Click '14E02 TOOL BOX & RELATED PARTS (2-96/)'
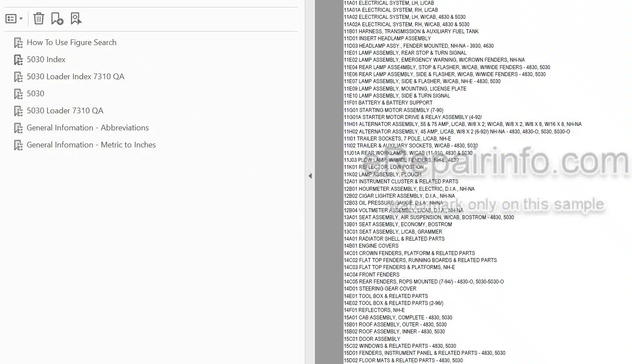The height and width of the screenshot is (364, 632). [393, 303]
